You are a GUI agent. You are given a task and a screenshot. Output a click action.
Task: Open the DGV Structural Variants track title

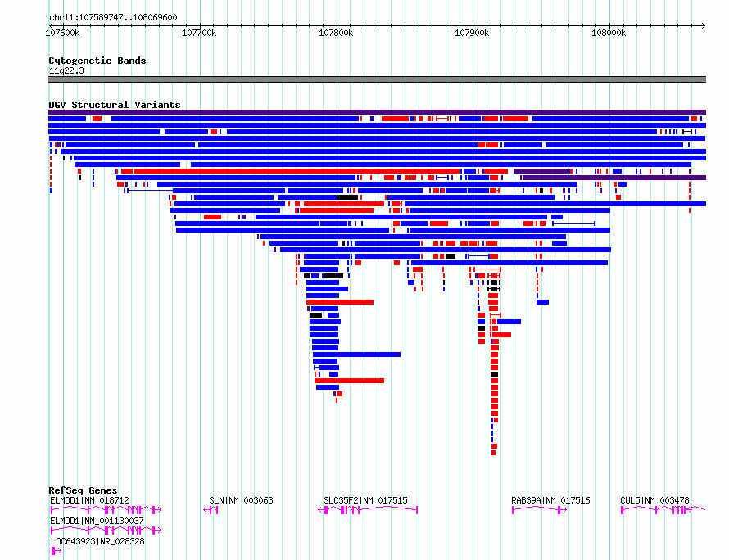115,105
